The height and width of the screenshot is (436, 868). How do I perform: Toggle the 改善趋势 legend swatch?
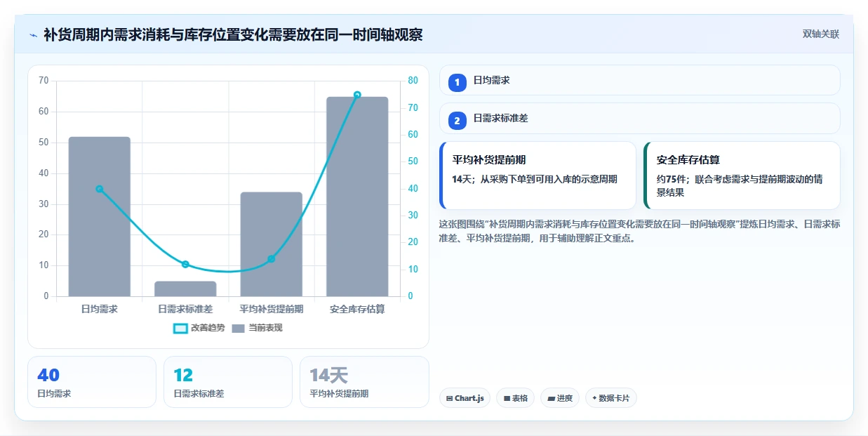point(180,328)
